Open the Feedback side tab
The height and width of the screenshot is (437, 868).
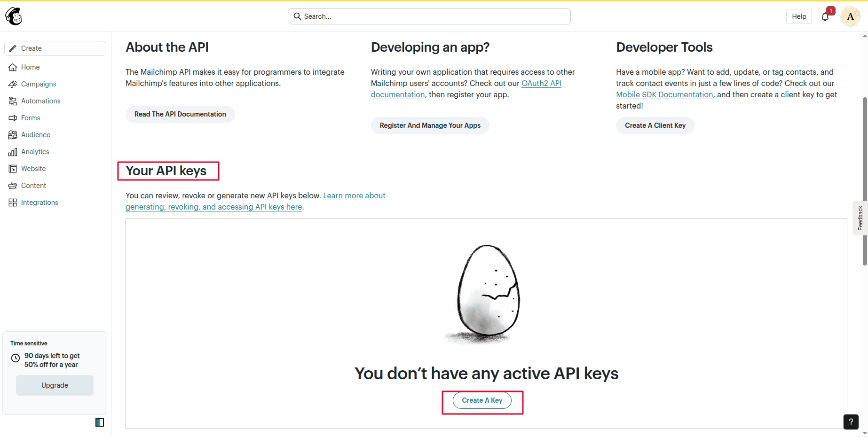coord(860,218)
